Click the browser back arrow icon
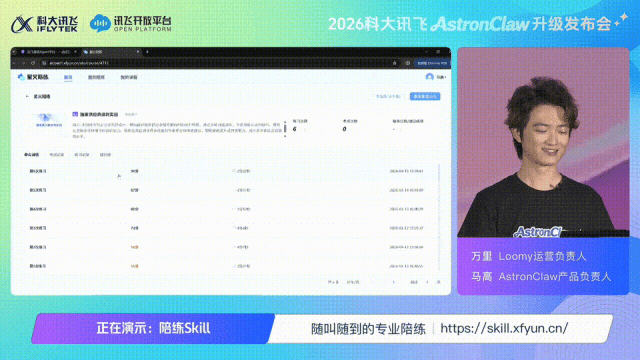The image size is (640, 360). (x=14, y=63)
